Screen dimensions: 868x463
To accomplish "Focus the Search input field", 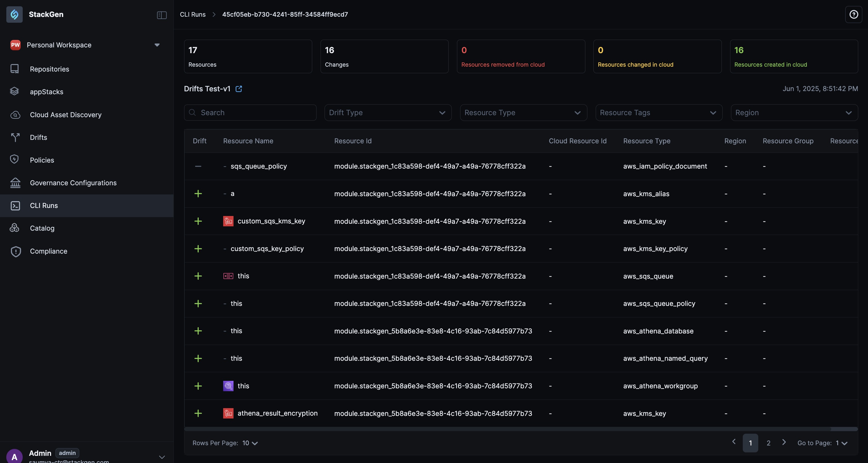I will tap(250, 113).
